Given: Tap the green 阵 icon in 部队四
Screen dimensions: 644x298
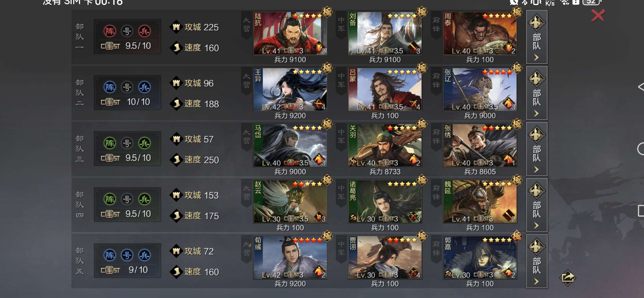Looking at the screenshot, I should click(x=110, y=199).
